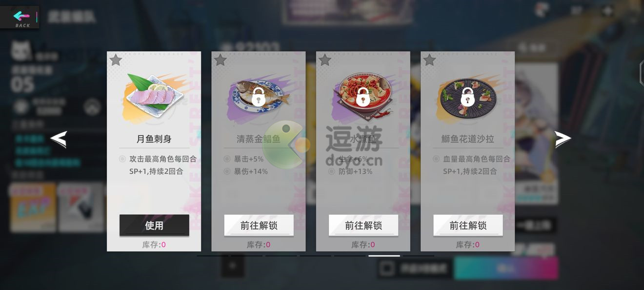Show previous dishes with left arrow
This screenshot has height=290, width=644.
58,140
